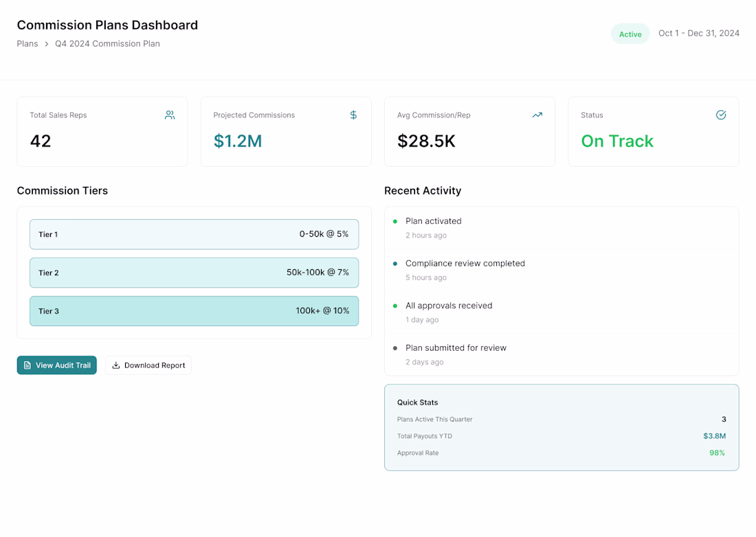The image size is (756, 537).
Task: Click the breadcrumb chevron after Plans
Action: tap(46, 44)
